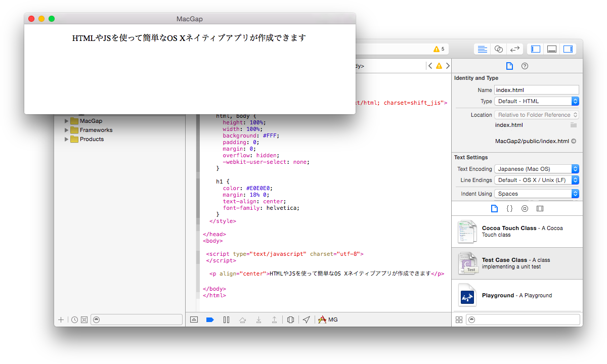The image size is (607, 364).
Task: Open the Debug View Hierarchy button
Action: click(x=290, y=320)
